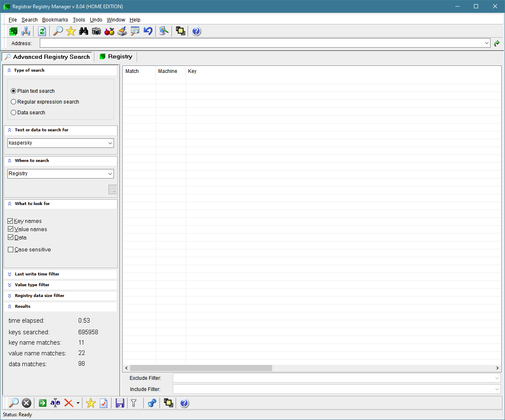Click the gray stop search icon
The width and height of the screenshot is (505, 420).
[x=27, y=403]
